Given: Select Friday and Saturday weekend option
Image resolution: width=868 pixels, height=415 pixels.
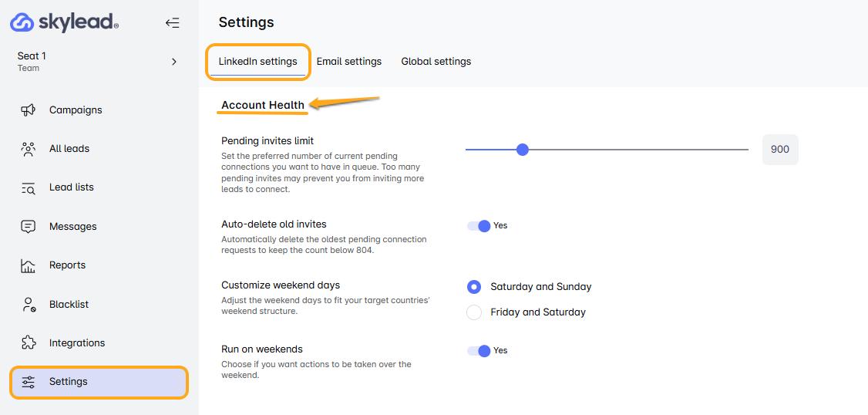Looking at the screenshot, I should 475,312.
